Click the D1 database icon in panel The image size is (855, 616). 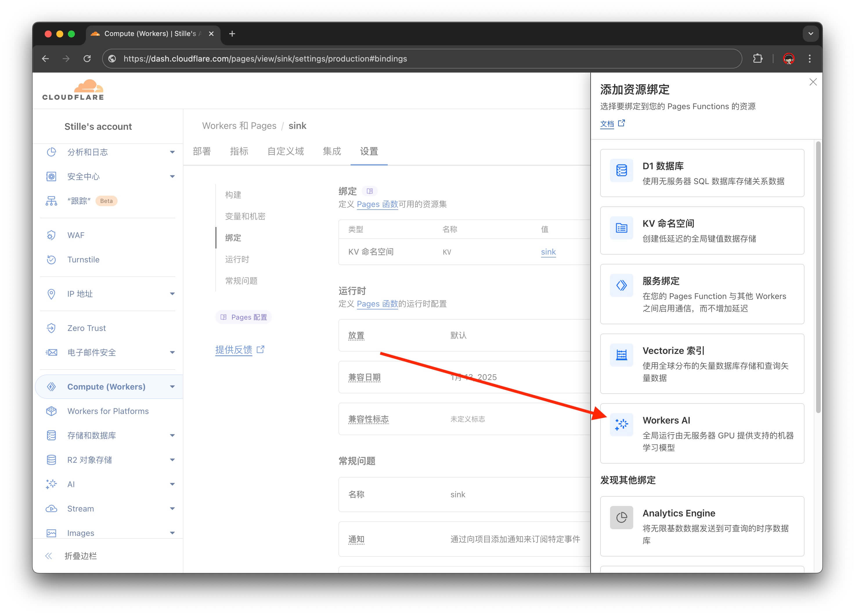(x=621, y=170)
